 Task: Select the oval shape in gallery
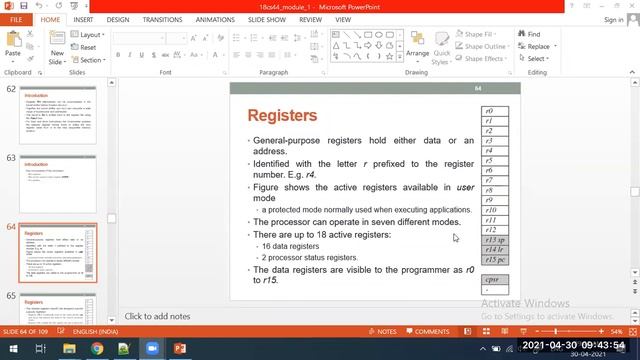click(379, 35)
